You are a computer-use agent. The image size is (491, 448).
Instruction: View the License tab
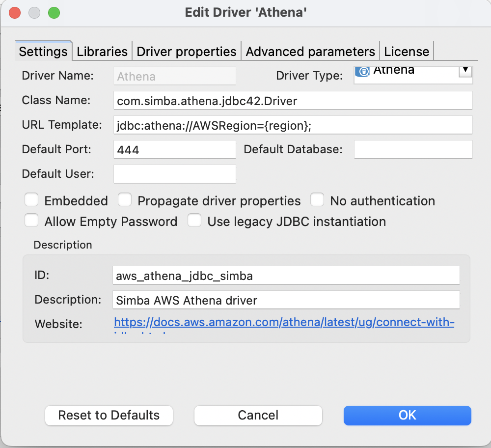click(407, 51)
